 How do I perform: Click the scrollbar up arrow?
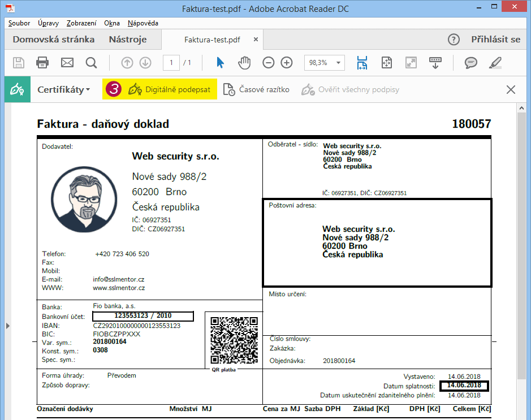tap(521, 109)
